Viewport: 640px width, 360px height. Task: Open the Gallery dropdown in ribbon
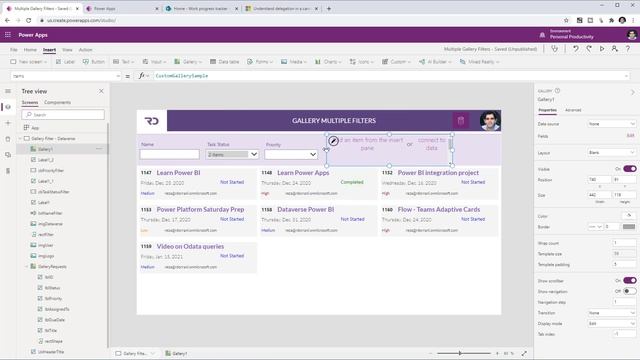pos(188,62)
